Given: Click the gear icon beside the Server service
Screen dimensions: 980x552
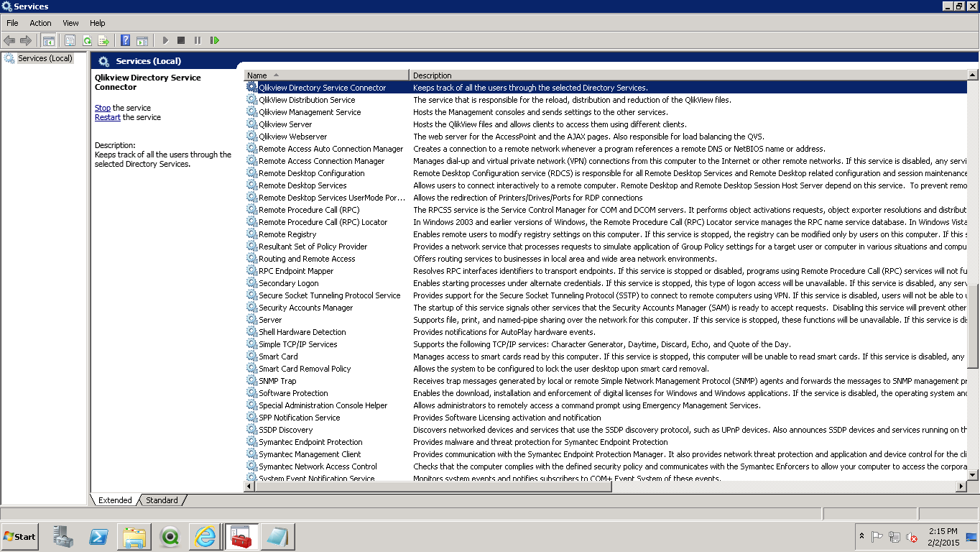Looking at the screenshot, I should tap(251, 320).
